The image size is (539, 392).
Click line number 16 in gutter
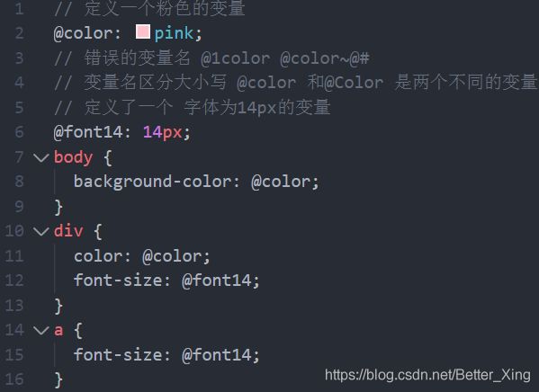point(14,379)
